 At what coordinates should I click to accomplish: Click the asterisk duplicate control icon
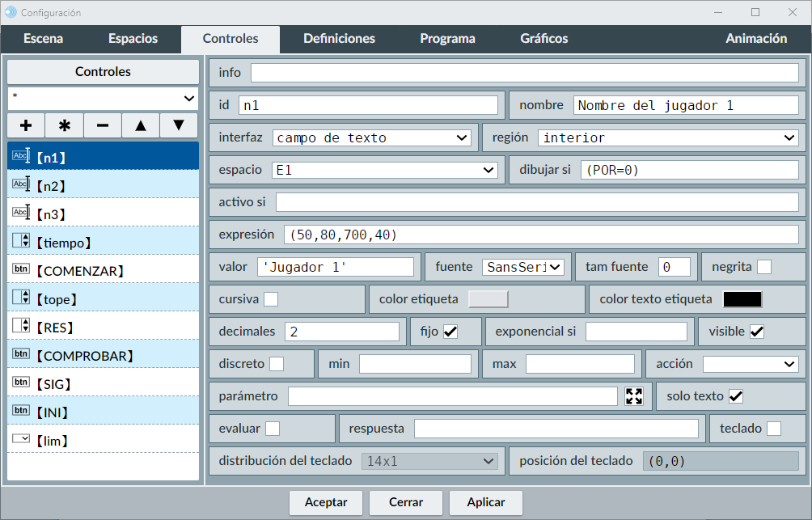coord(65,125)
